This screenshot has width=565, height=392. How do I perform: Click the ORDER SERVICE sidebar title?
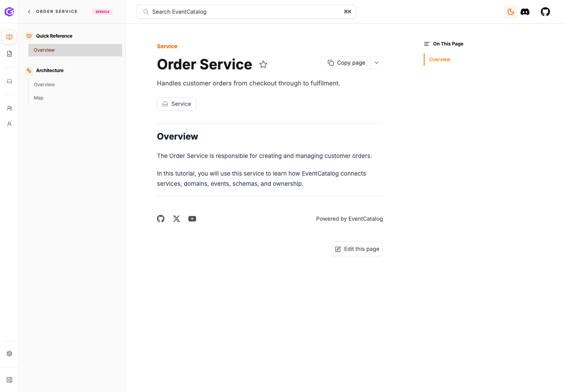click(x=57, y=12)
